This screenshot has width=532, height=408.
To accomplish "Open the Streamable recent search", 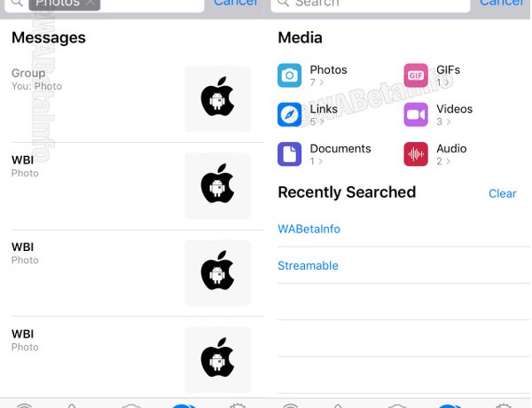I will coord(308,265).
